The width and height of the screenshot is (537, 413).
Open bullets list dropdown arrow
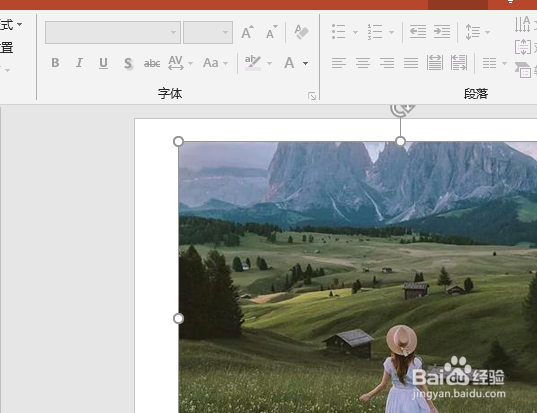355,32
